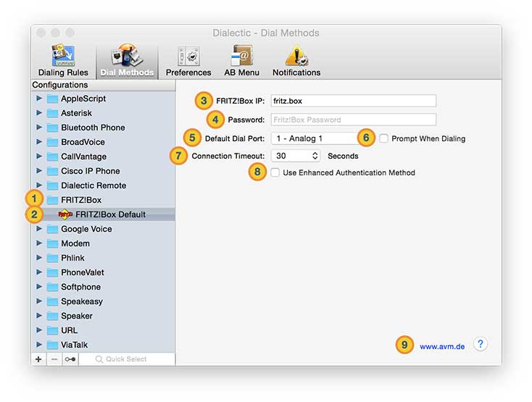Click the FRITZ!Box IP text field
Screen dimensions: 532x402
353,101
